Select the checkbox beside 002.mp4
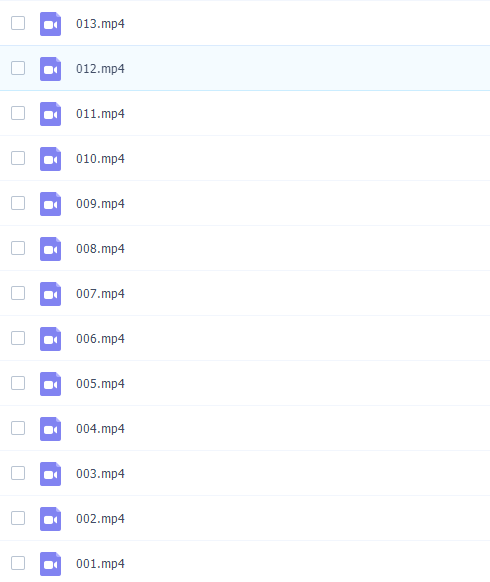Viewport: 490px width, 582px height. point(18,518)
